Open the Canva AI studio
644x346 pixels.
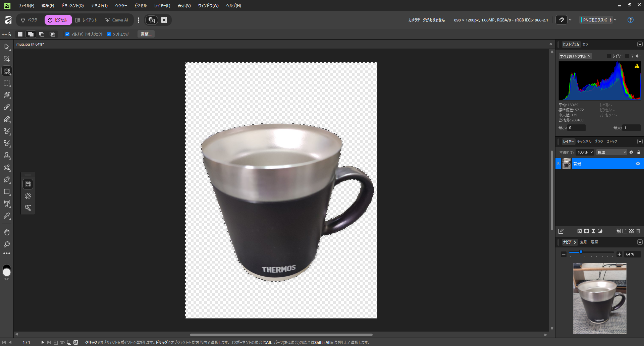coord(116,20)
